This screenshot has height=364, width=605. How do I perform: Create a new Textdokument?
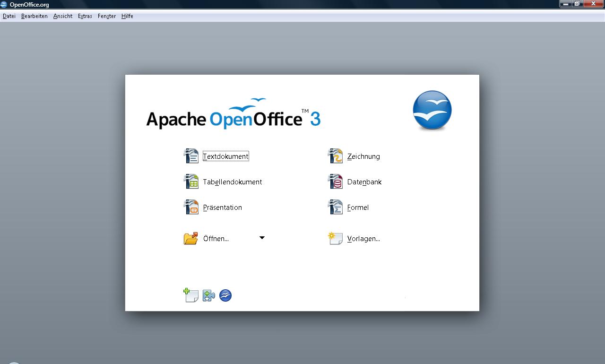226,156
